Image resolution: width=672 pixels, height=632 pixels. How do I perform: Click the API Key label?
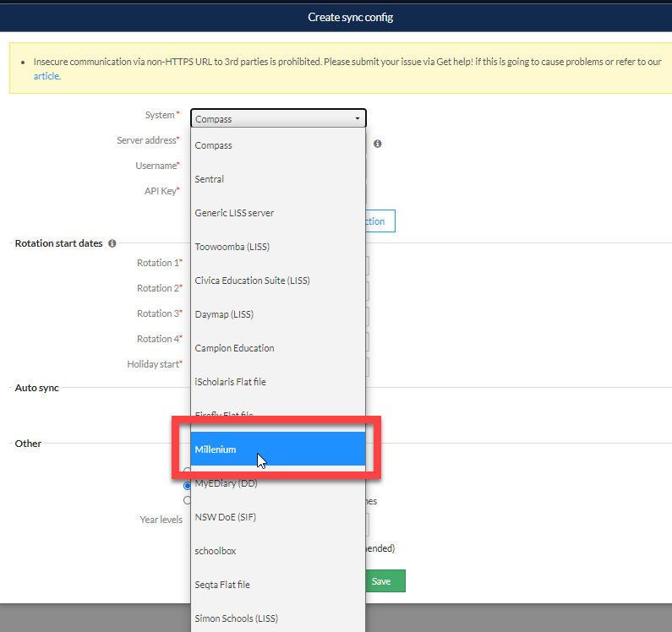[161, 191]
